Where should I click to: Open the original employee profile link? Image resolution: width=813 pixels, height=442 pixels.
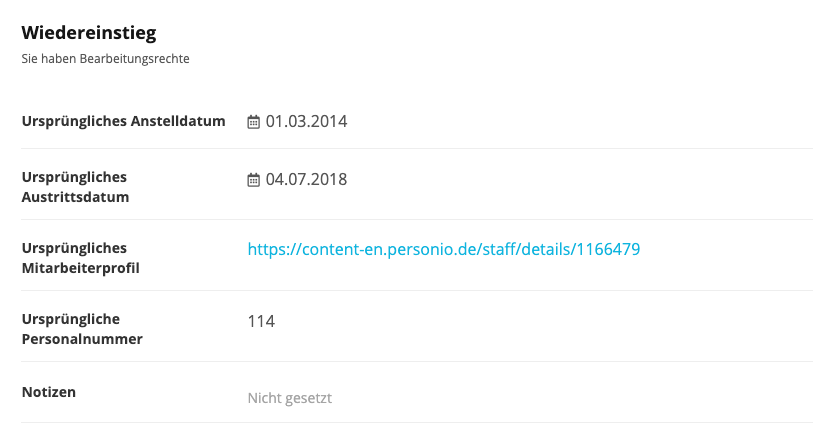click(x=443, y=249)
